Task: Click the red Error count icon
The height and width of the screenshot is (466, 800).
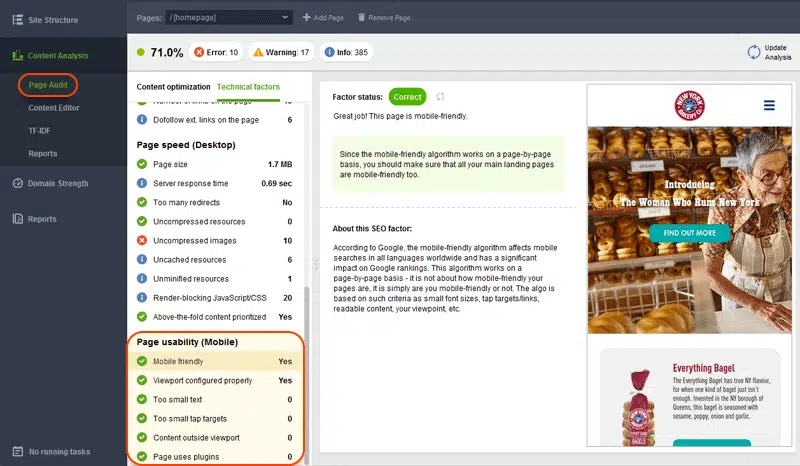Action: [x=199, y=52]
